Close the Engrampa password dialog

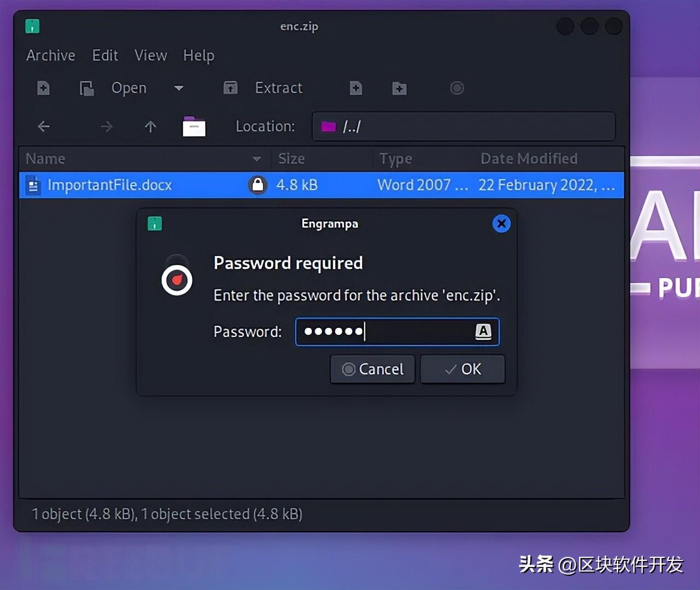501,223
